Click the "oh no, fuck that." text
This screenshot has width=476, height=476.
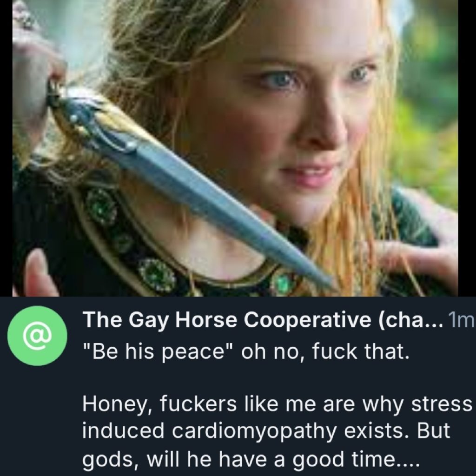coord(325,351)
